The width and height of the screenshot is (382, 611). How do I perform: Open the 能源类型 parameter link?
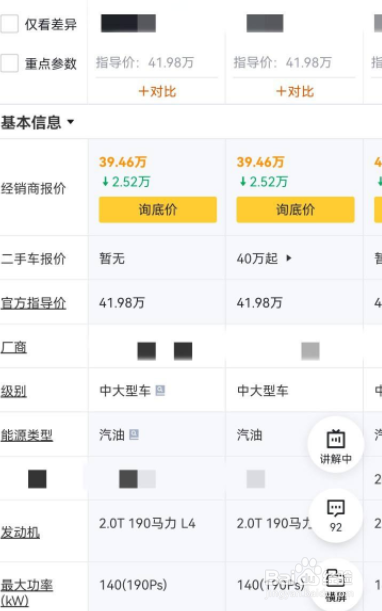[27, 435]
